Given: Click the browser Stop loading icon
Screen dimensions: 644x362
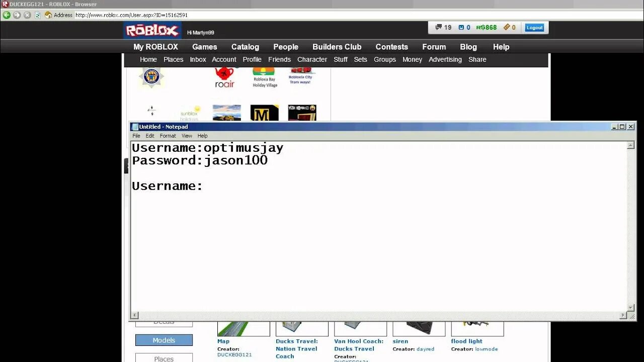Looking at the screenshot, I should pyautogui.click(x=28, y=15).
